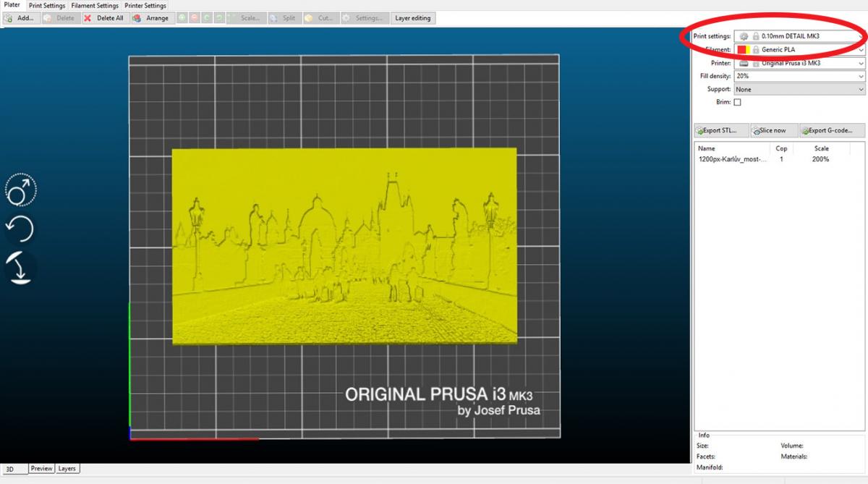The height and width of the screenshot is (484, 868).
Task: Open the Print settings preset dropdown
Action: [x=799, y=36]
